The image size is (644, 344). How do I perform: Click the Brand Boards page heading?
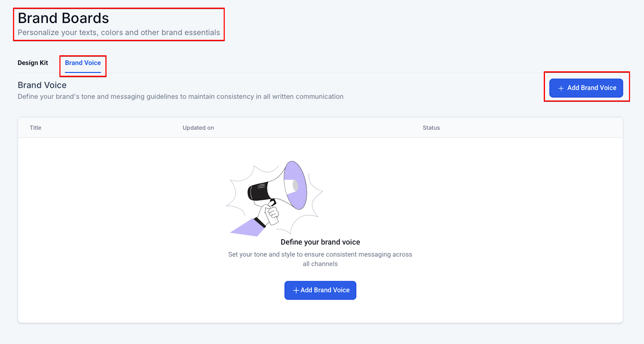pos(63,18)
